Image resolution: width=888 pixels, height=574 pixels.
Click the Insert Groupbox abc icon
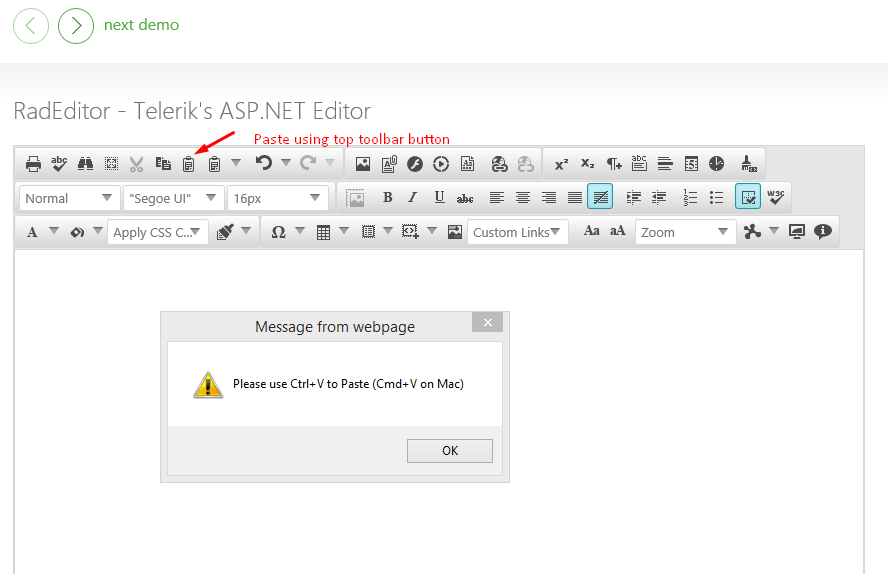click(639, 164)
